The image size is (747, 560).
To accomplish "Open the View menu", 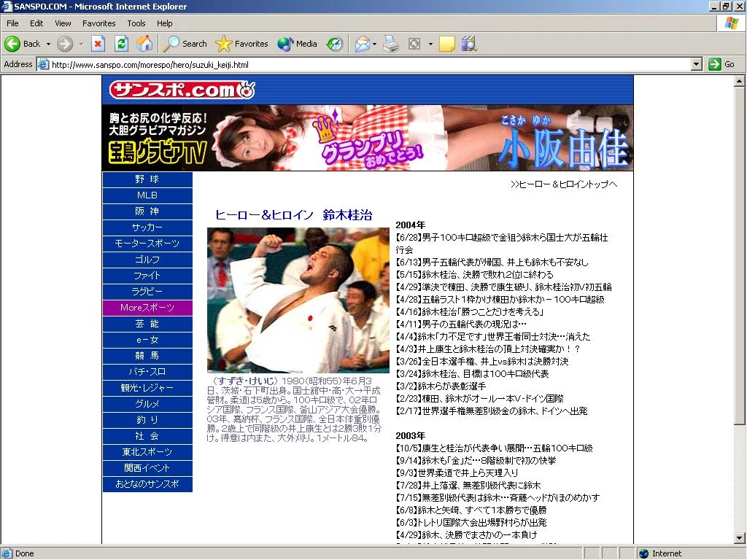I will 63,23.
